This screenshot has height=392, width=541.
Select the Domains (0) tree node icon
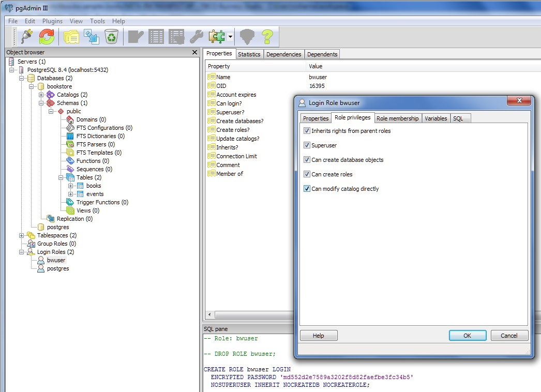click(70, 119)
